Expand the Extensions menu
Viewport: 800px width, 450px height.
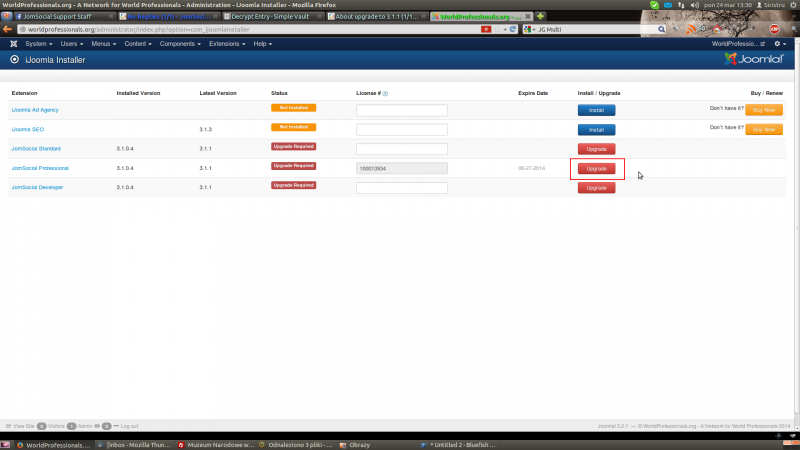click(227, 44)
